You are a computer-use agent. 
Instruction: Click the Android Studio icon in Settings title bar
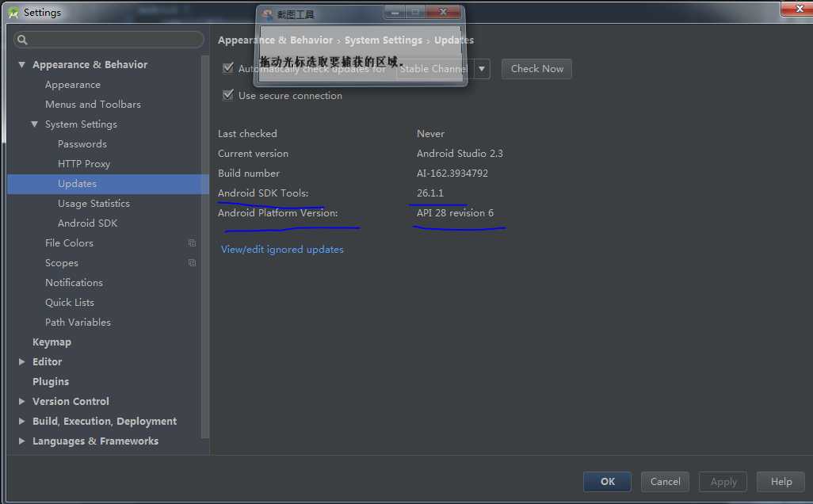click(x=13, y=13)
